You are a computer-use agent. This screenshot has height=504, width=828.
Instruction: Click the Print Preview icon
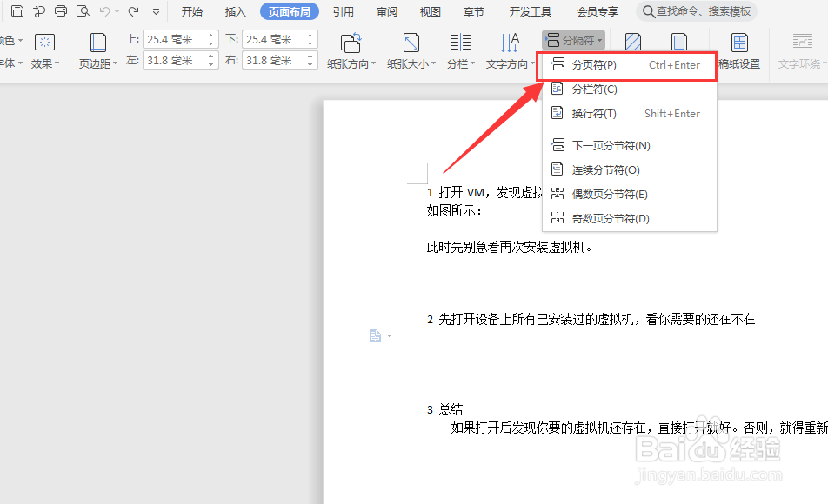click(x=83, y=10)
